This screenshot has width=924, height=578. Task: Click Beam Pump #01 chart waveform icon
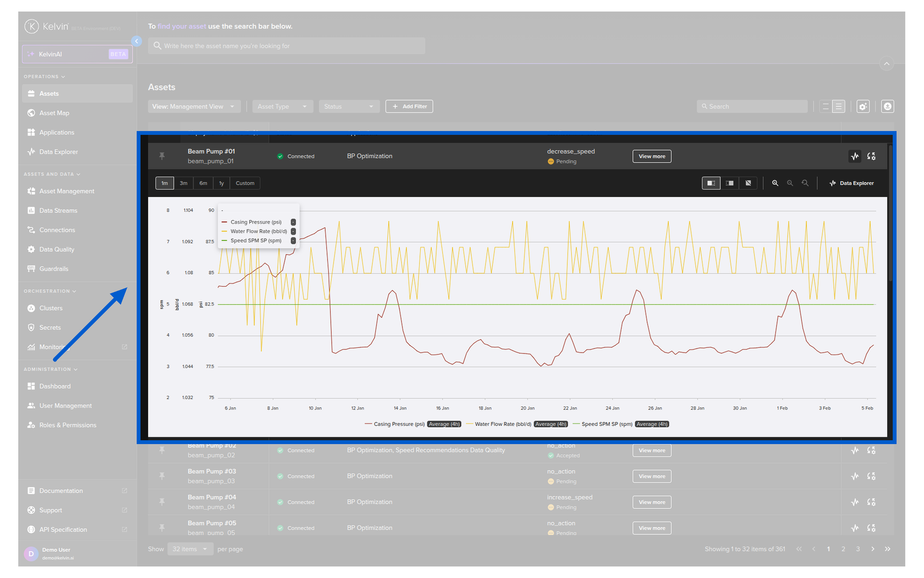point(855,156)
